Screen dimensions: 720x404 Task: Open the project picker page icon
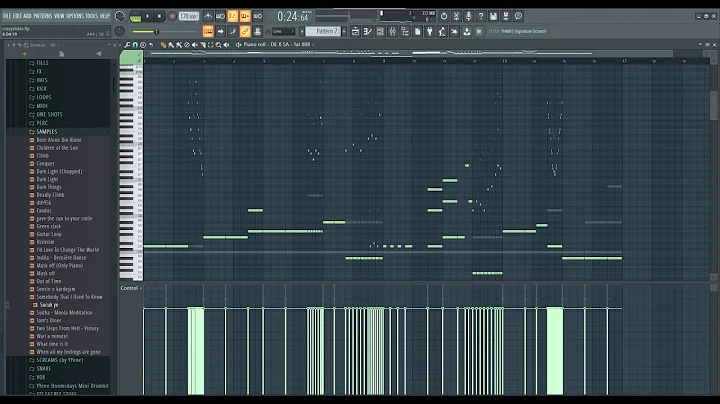(417, 31)
